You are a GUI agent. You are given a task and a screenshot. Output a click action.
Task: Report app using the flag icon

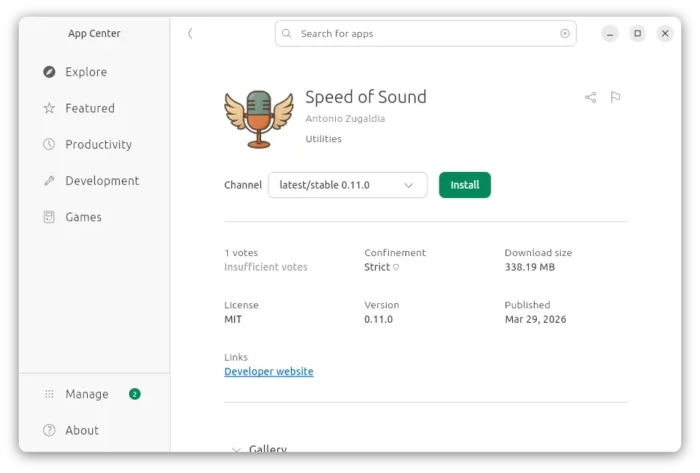tap(615, 97)
